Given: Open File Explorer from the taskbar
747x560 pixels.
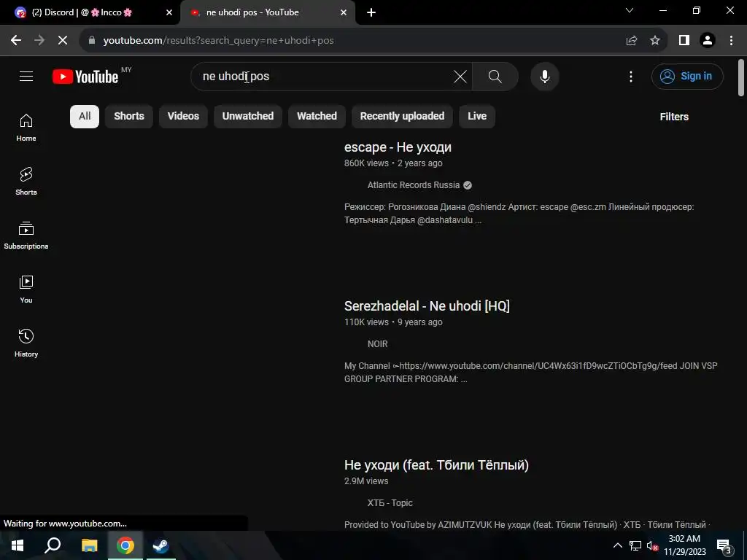Looking at the screenshot, I should click(89, 545).
